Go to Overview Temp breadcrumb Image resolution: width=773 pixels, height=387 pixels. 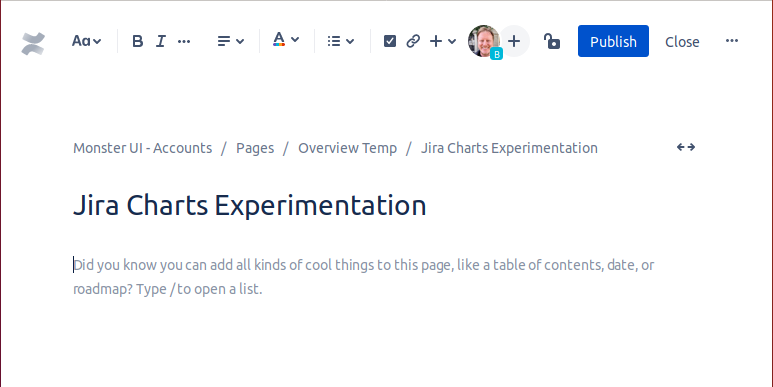tap(348, 148)
